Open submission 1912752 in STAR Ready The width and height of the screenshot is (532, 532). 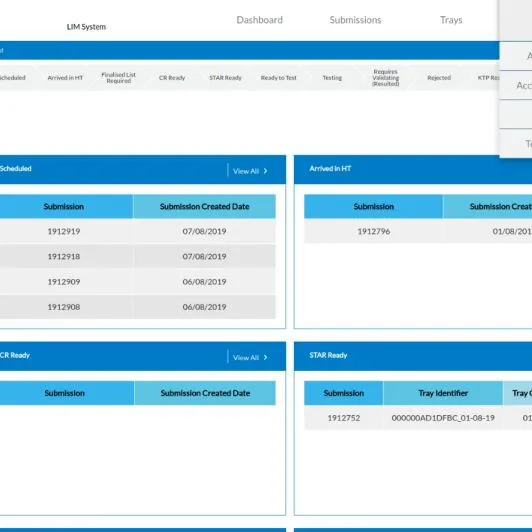click(x=344, y=418)
